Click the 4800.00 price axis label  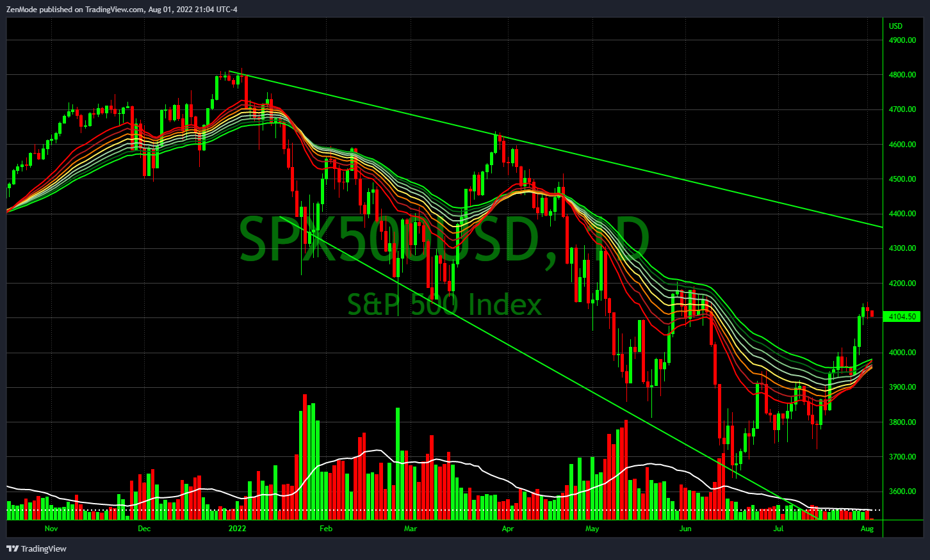902,75
